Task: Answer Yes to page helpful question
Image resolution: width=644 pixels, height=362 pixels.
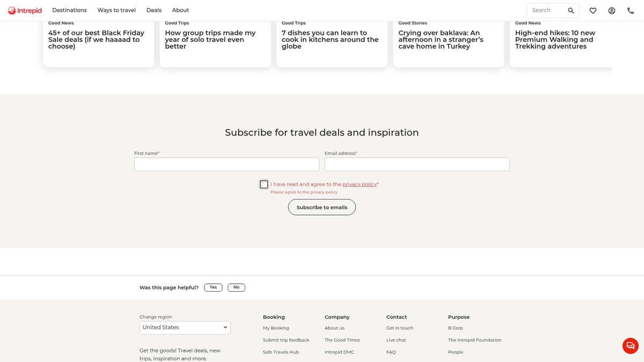Action: [x=213, y=287]
